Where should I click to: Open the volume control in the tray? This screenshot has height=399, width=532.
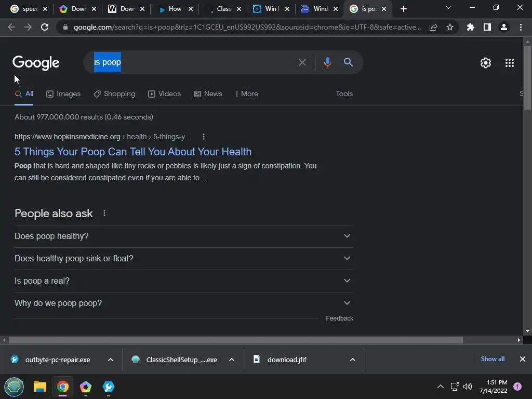pos(468,387)
